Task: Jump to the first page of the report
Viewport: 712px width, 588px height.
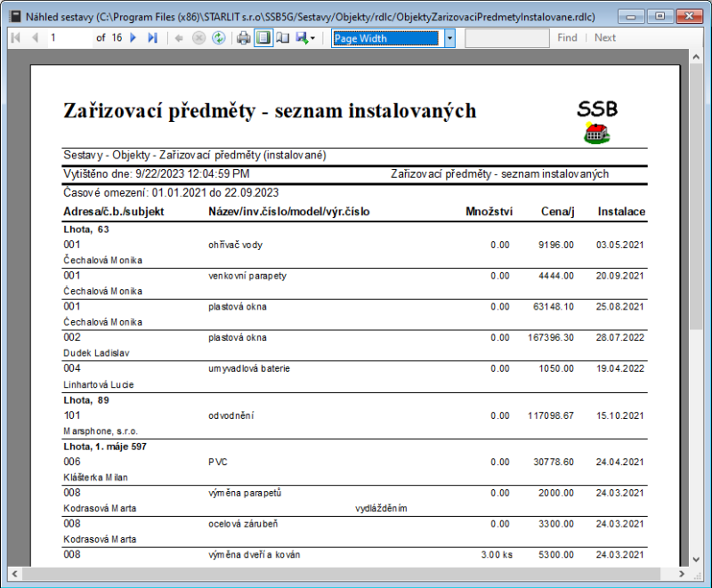Action: [13, 37]
